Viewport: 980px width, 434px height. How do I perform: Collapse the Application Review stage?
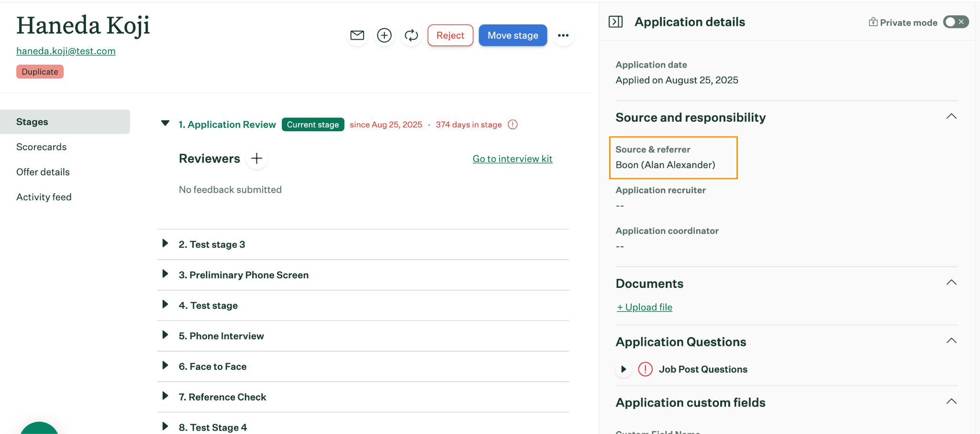[x=165, y=124]
